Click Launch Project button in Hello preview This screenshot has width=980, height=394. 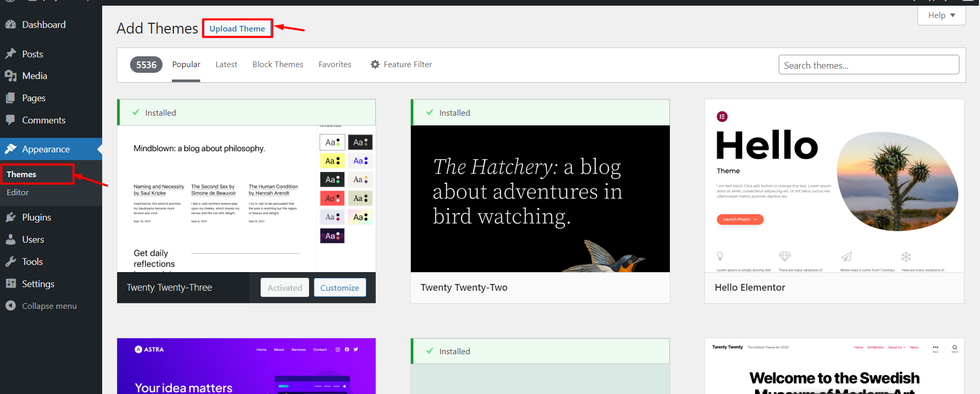point(740,219)
